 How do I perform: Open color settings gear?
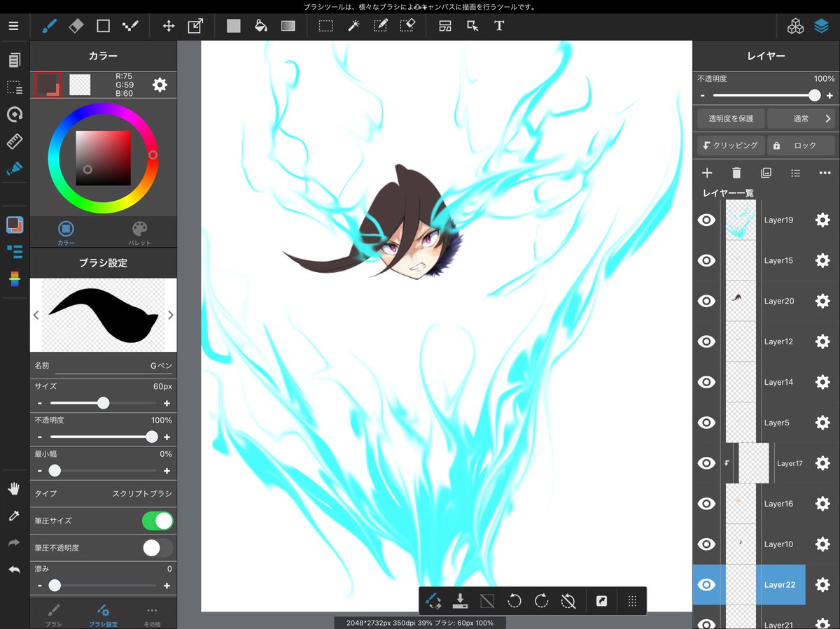click(160, 85)
